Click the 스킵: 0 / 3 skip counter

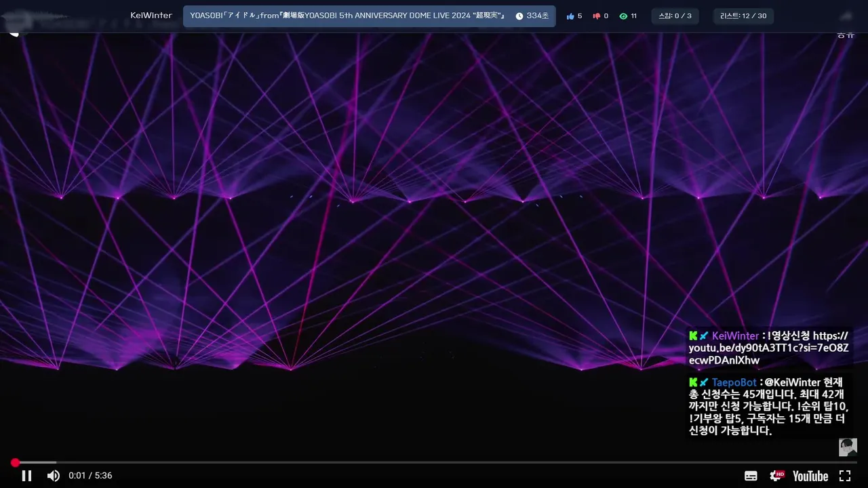675,16
